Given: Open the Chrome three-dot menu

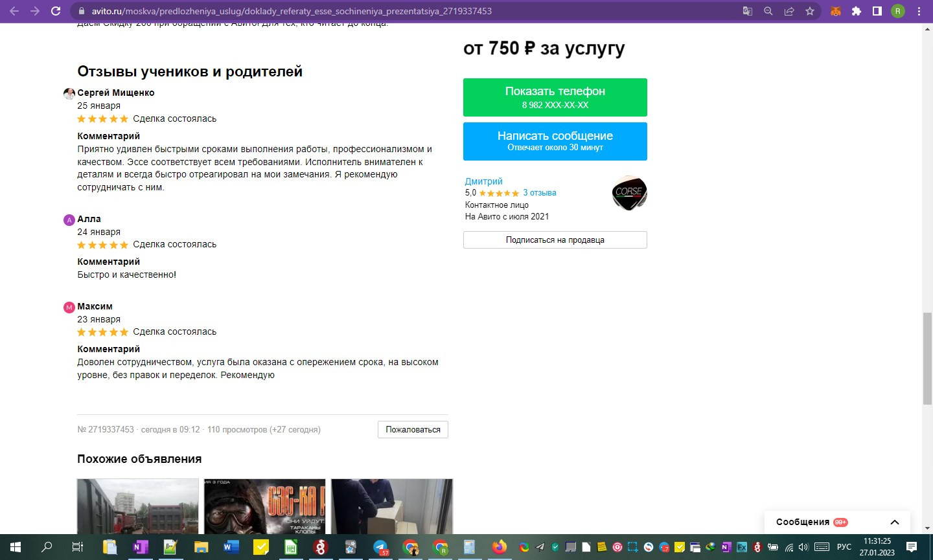Looking at the screenshot, I should 919,11.
